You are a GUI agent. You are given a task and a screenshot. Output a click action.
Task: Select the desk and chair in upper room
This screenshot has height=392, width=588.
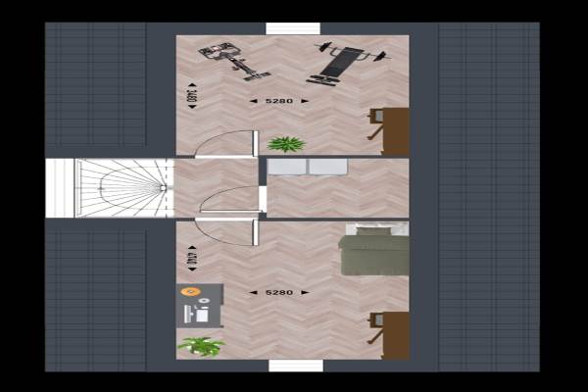[390, 129]
